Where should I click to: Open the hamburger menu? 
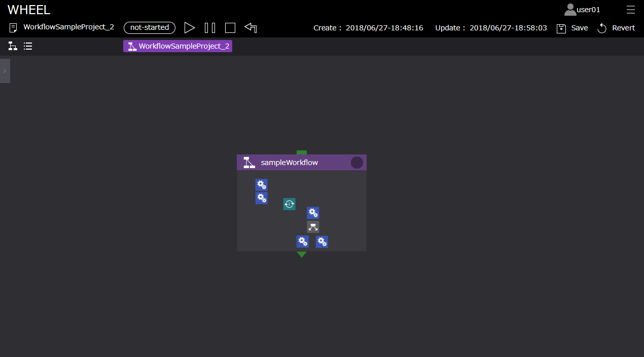pos(630,10)
